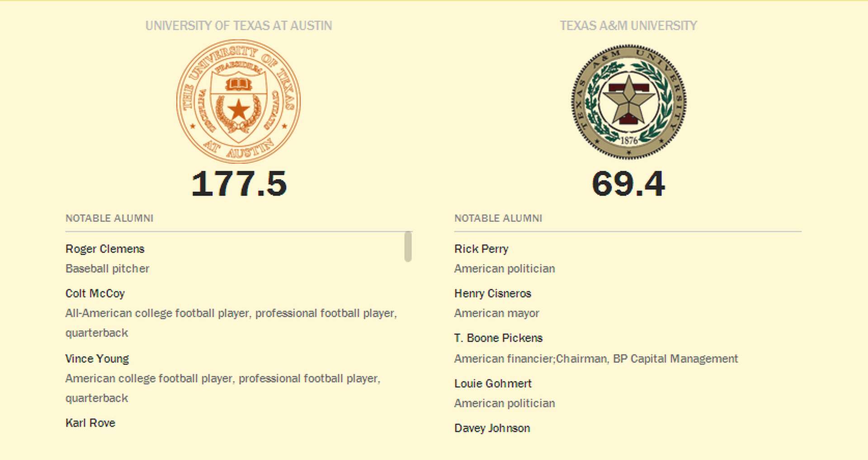Click the alumni list scrollbar thumb
This screenshot has height=460, width=868.
(x=408, y=246)
